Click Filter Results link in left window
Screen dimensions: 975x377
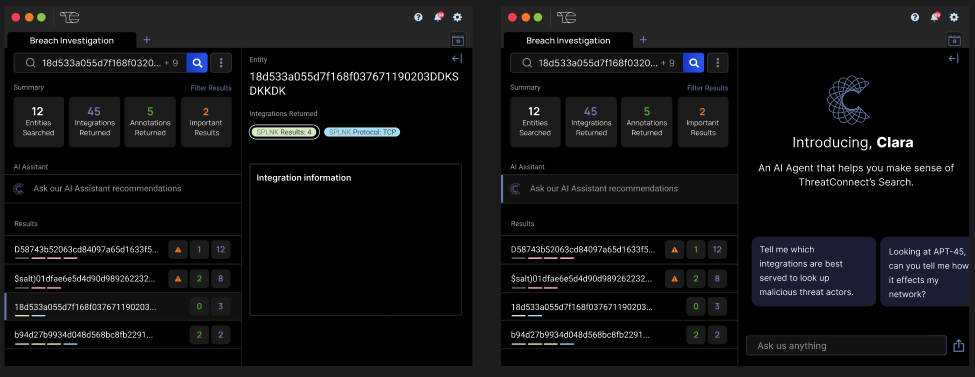211,88
